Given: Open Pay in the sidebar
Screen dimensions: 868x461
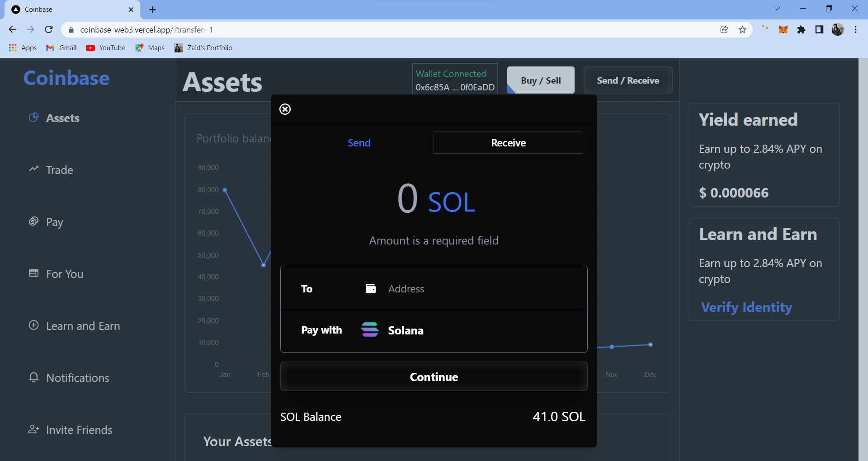Looking at the screenshot, I should pyautogui.click(x=54, y=222).
